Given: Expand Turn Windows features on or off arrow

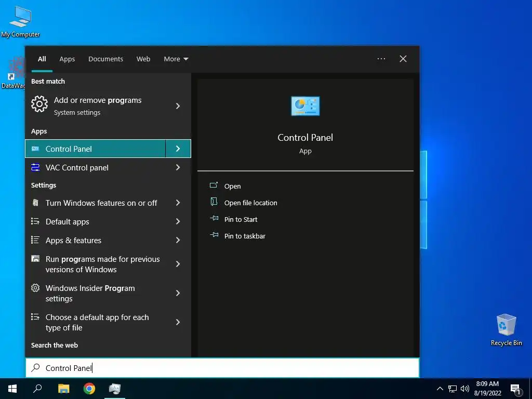Looking at the screenshot, I should tap(178, 203).
